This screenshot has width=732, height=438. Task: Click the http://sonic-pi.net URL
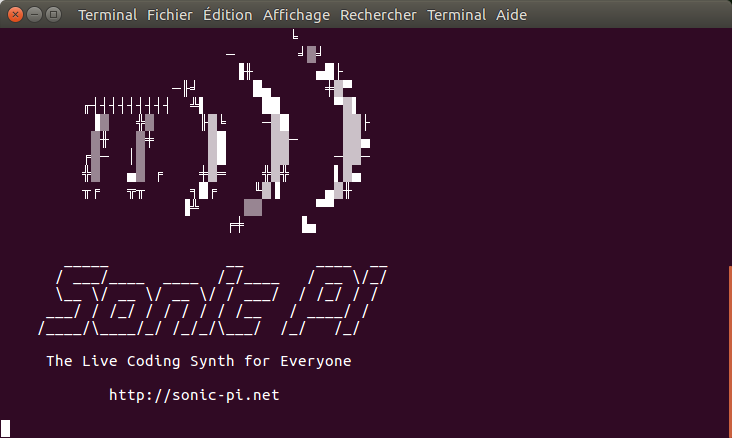coord(194,395)
